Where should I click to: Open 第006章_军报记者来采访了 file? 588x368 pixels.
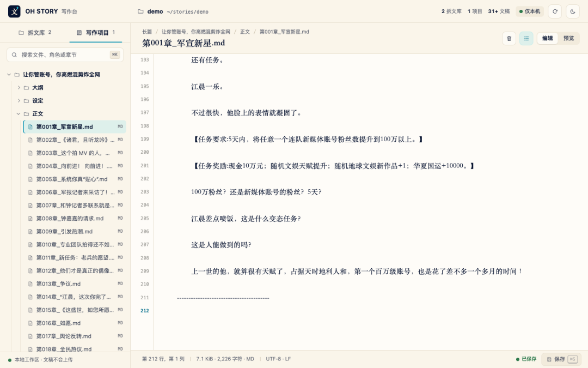[x=75, y=192]
